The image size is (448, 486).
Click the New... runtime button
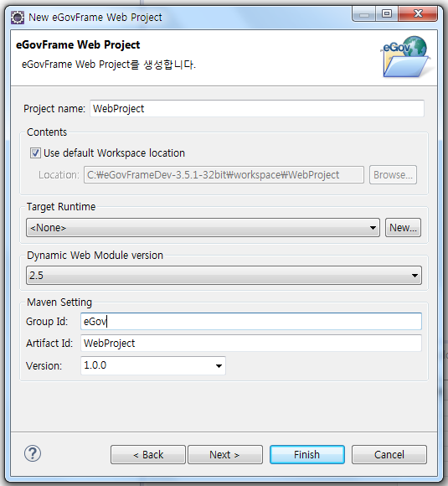(x=403, y=228)
